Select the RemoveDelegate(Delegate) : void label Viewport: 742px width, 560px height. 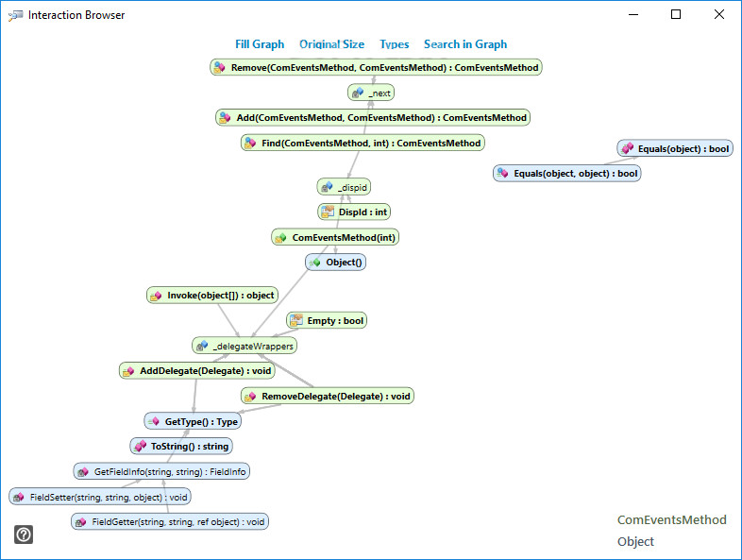click(336, 397)
